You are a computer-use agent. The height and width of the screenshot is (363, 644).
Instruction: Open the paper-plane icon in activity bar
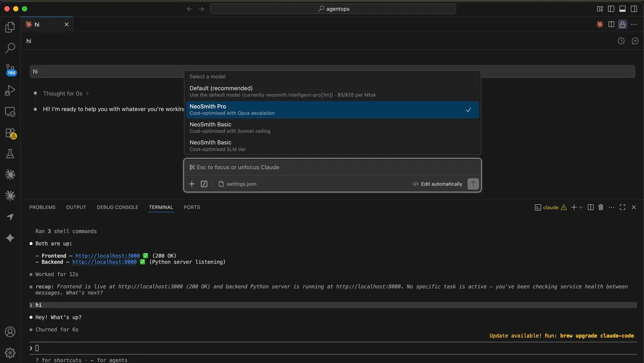pyautogui.click(x=10, y=217)
